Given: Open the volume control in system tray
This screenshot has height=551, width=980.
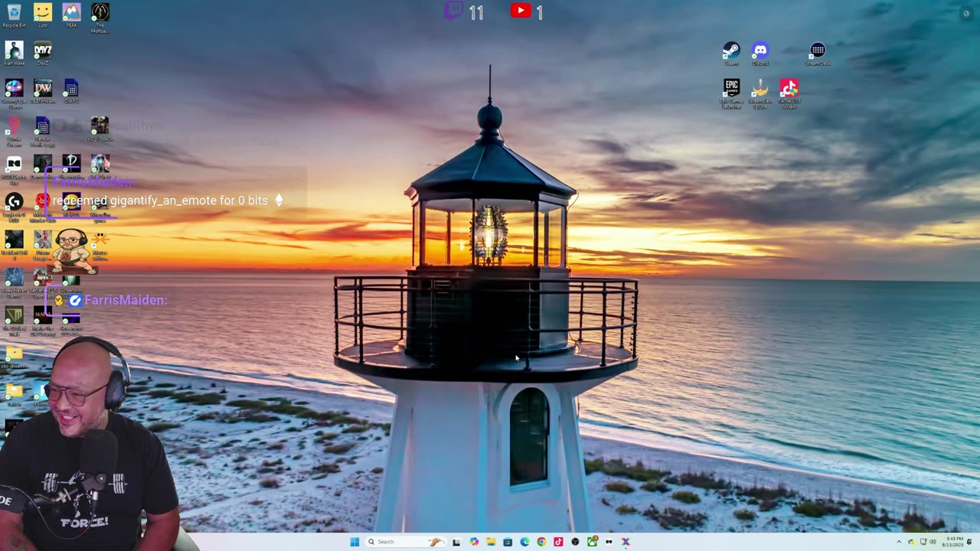Looking at the screenshot, I should [x=933, y=542].
